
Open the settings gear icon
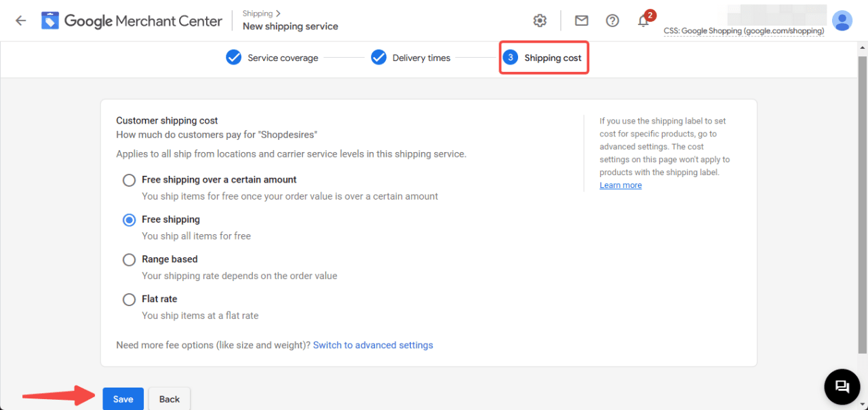pos(540,20)
